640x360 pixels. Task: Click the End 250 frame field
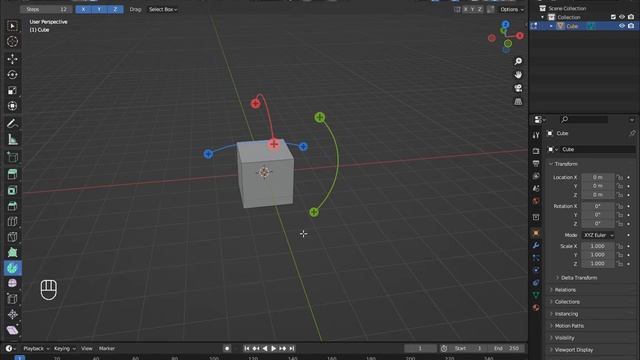[506, 349]
